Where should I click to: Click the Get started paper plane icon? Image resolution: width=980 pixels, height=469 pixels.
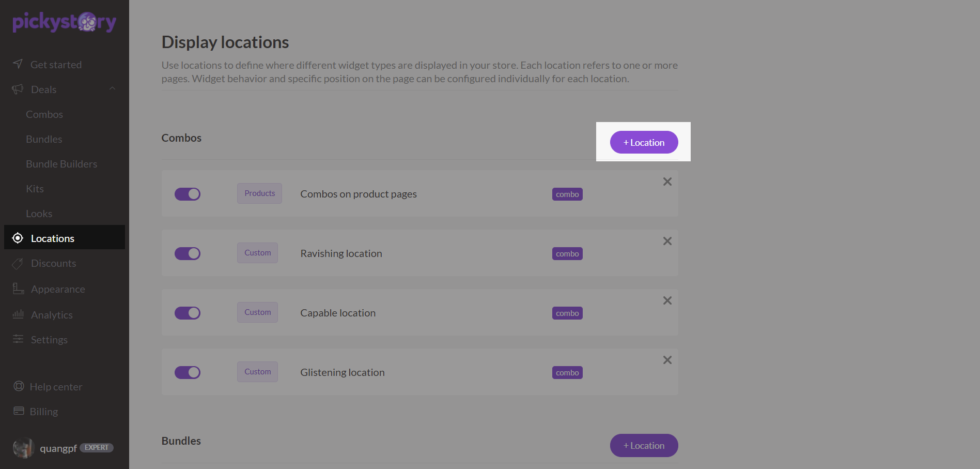tap(18, 64)
